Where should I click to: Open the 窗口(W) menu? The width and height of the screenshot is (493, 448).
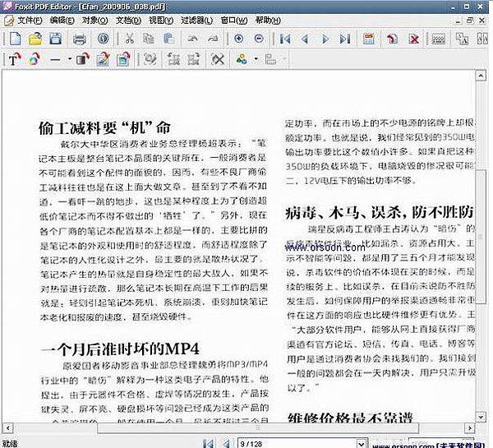point(234,21)
